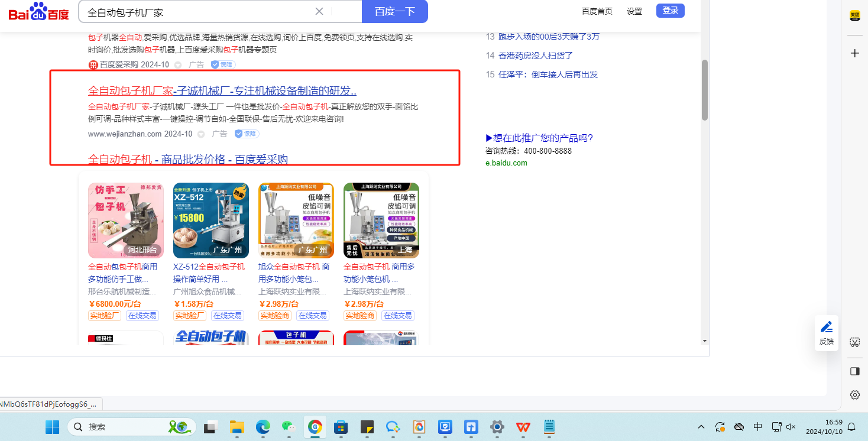Viewport: 868px width, 441px height.
Task: Toggle the sidebar panel layout icon
Action: coord(854,371)
